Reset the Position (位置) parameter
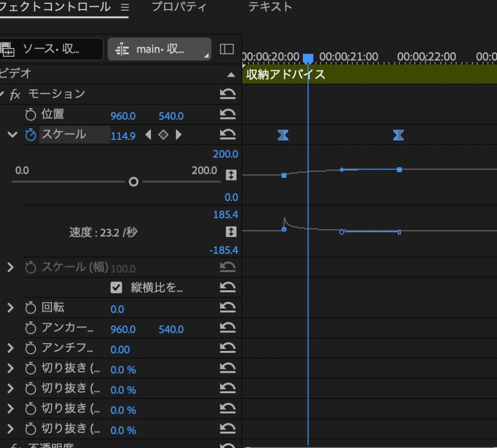 click(x=227, y=115)
